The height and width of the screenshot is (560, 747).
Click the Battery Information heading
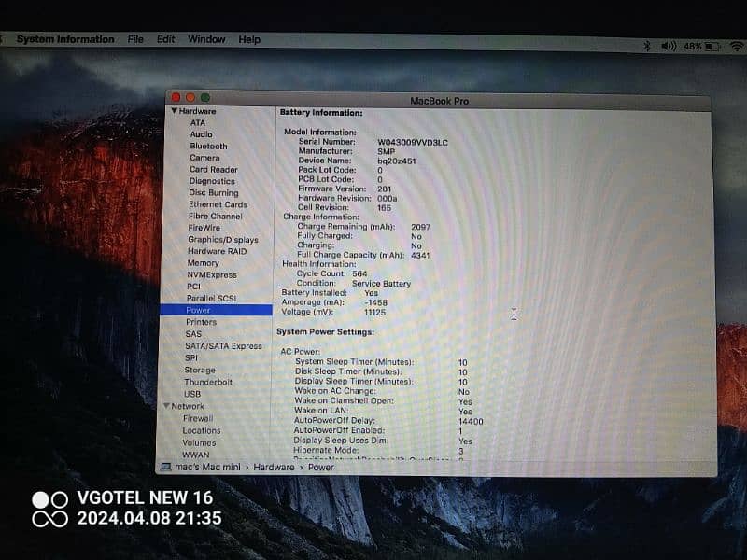(321, 112)
